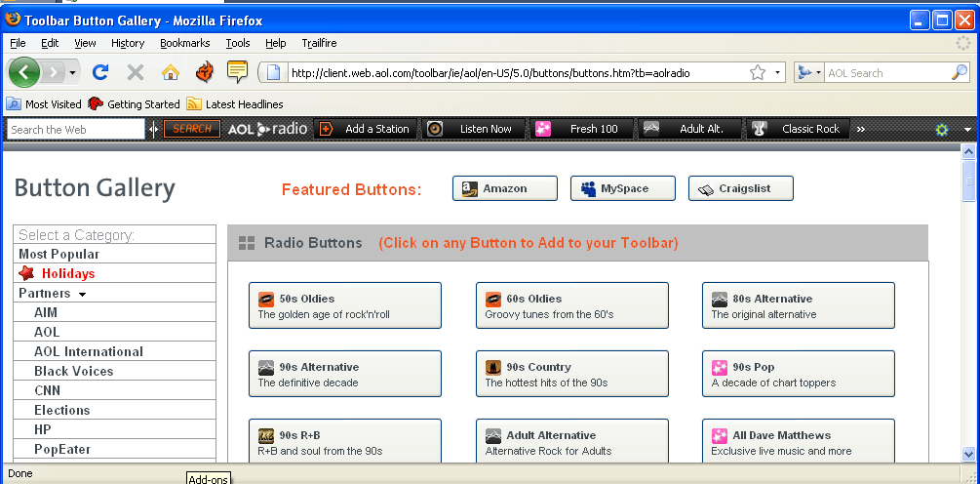Go to the Home page icon
Viewport: 980px width, 484px height.
[170, 72]
